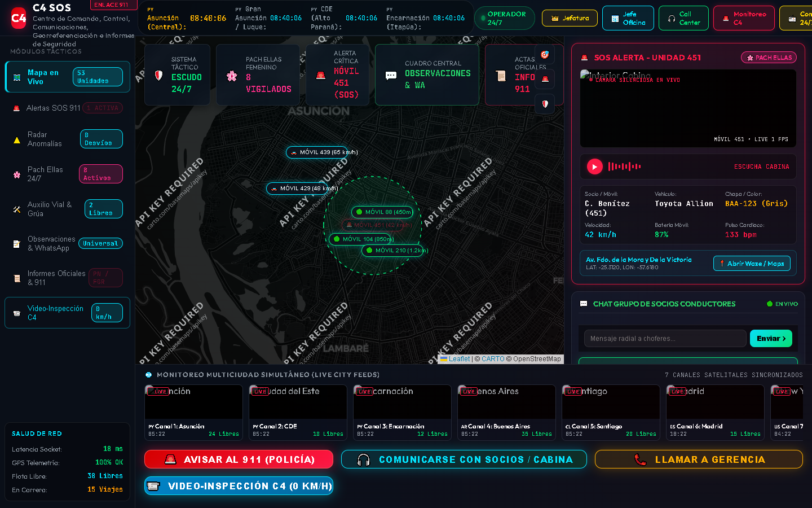The height and width of the screenshot is (508, 812).
Task: Open the Mapa en Vivo module
Action: coord(68,77)
